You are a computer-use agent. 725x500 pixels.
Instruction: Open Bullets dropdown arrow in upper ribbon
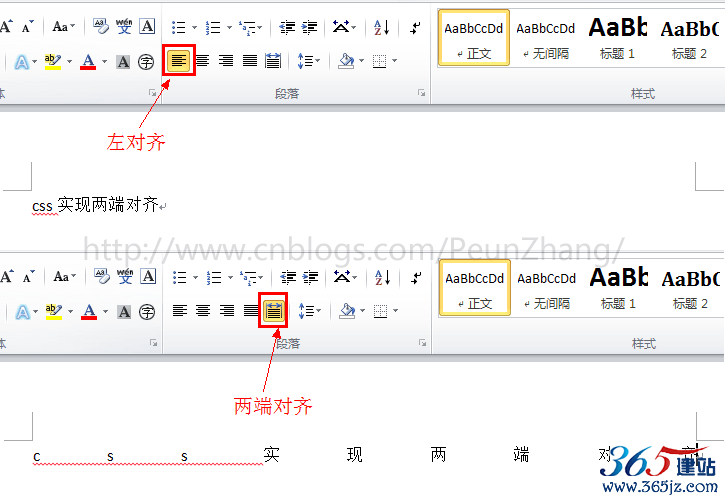tap(194, 27)
